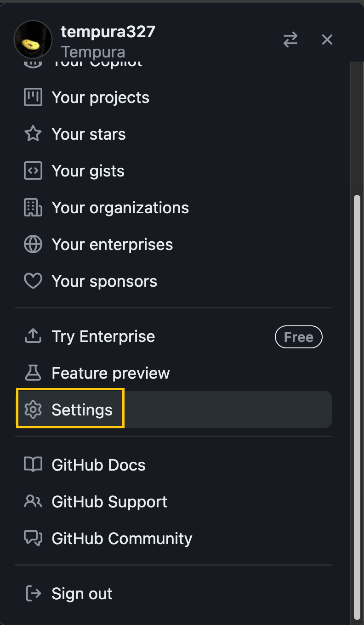
Task: Open GitHub Docs link
Action: 98,465
